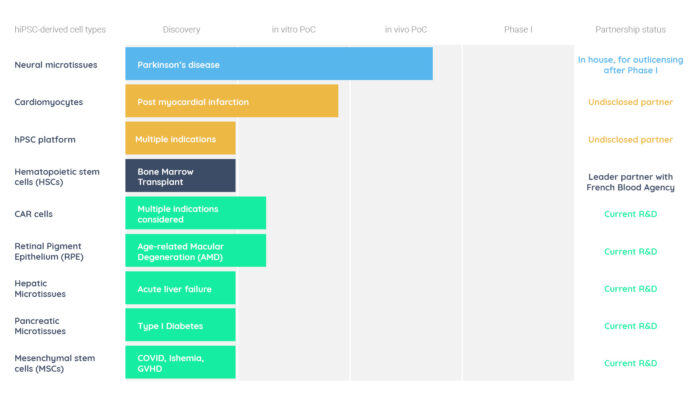Click the COVID, Ishemia, GVHD bar

[180, 363]
